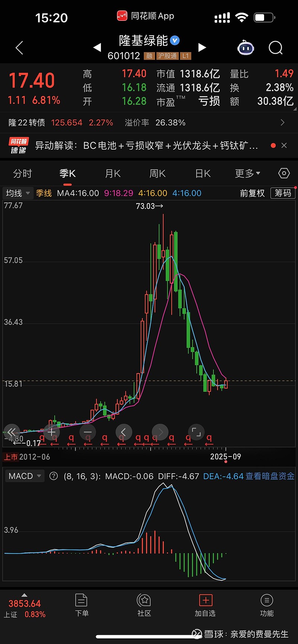
Task: Select the 季K chart tab
Action: click(67, 173)
